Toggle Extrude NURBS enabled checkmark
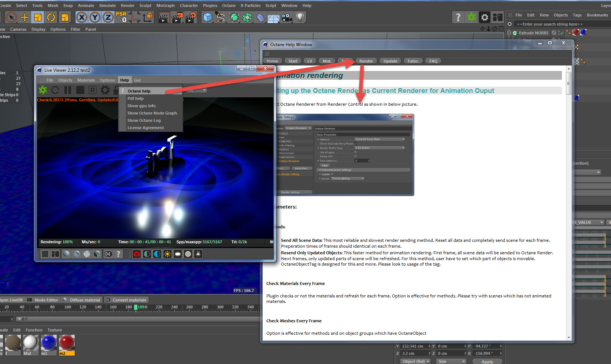The height and width of the screenshot is (364, 611). 562,33
